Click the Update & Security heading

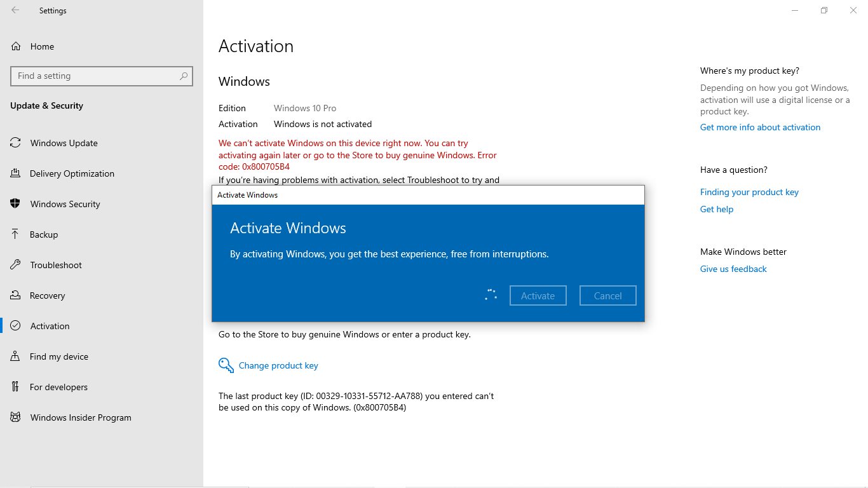coord(46,105)
